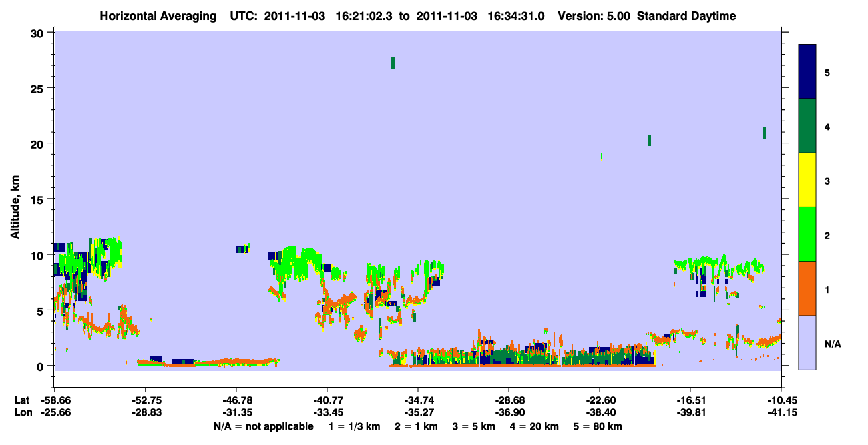Click the '2 = 1 km' legend text
Screen dimensions: 868x445
(416, 426)
